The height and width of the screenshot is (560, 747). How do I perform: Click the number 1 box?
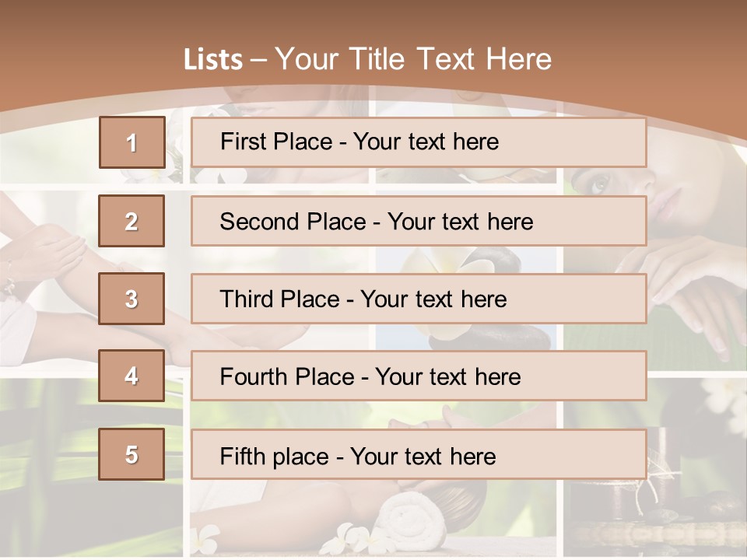coord(132,142)
